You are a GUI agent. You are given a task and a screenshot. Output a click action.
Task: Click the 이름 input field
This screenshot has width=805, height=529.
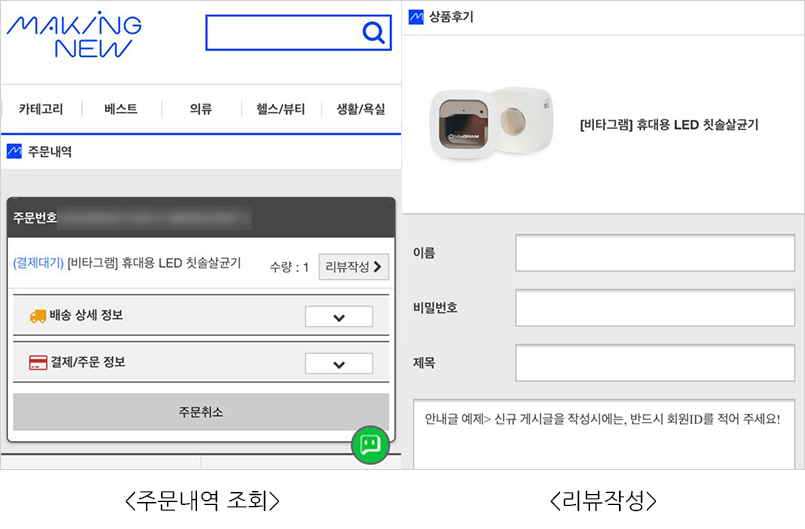coord(655,253)
